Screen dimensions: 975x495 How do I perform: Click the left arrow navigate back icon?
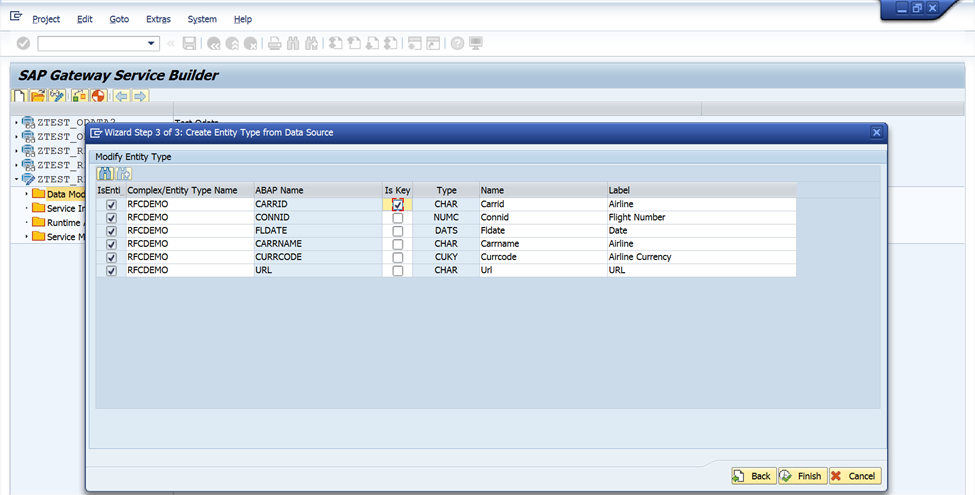point(122,96)
